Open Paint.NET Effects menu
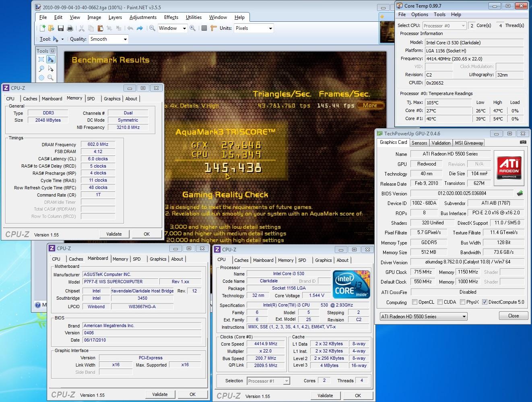The image size is (532, 402). [x=171, y=17]
